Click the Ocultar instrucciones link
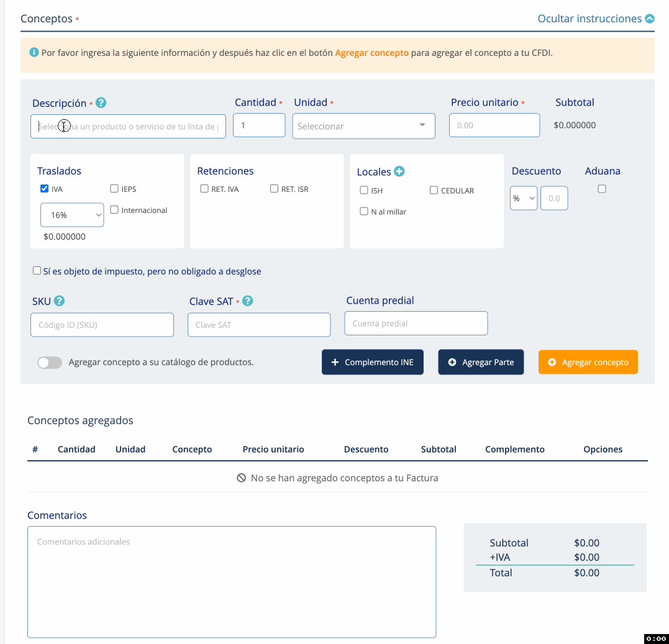The image size is (669, 644). coord(589,19)
